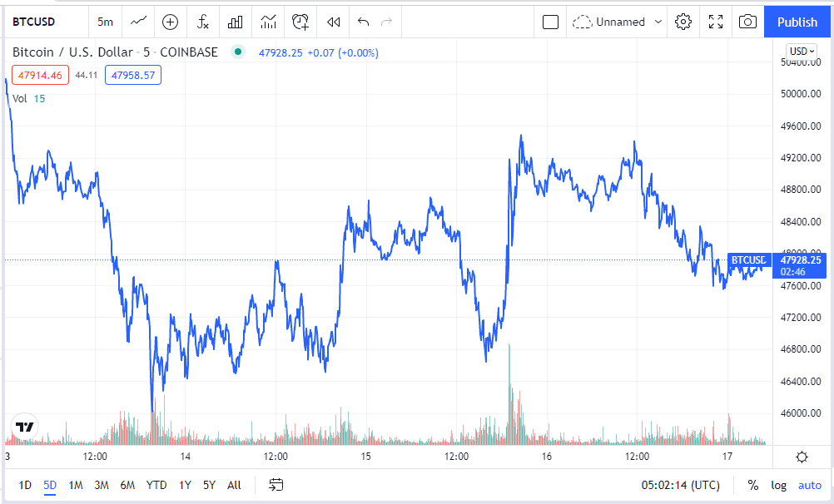
Task: Click the compare or add symbol plus icon
Action: coord(171,22)
